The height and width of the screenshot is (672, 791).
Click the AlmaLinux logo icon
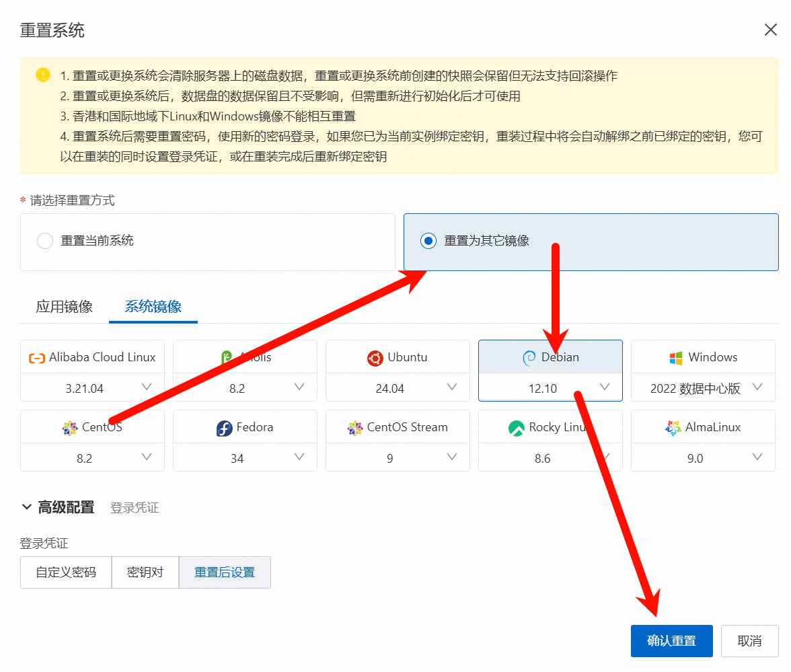tap(673, 428)
